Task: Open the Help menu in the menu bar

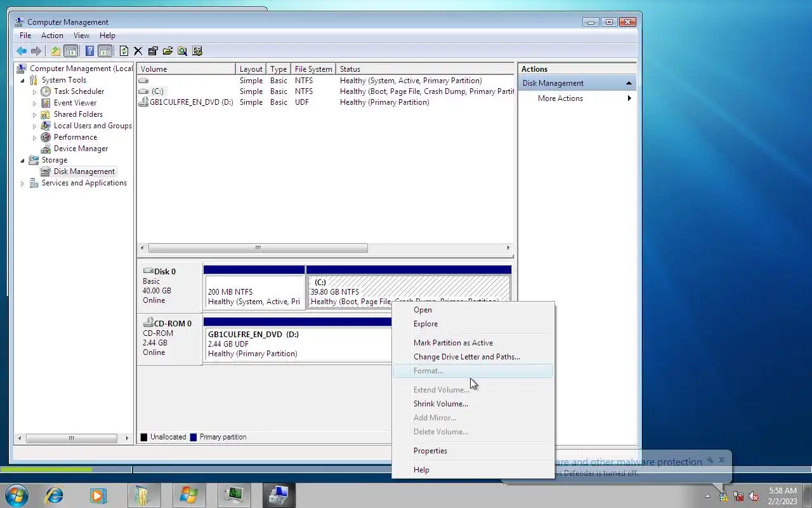Action: pos(107,36)
